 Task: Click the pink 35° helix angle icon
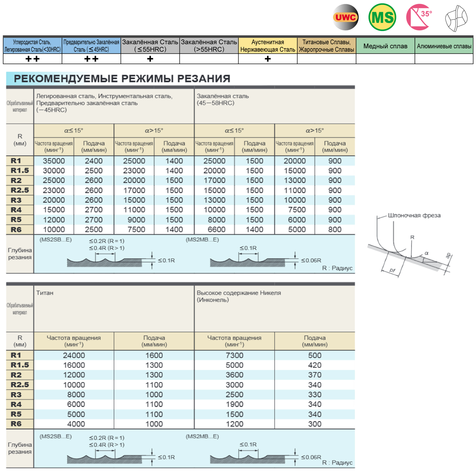point(419,17)
